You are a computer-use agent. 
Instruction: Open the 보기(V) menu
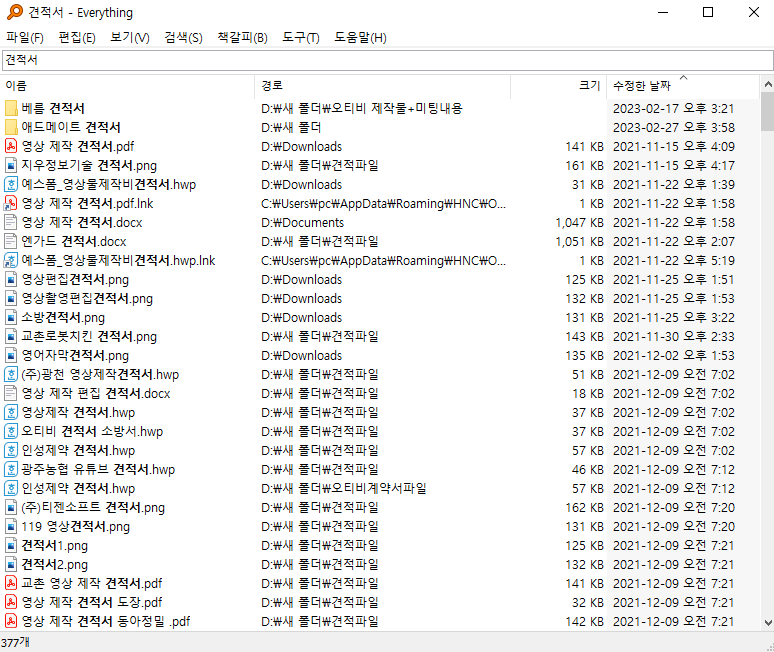point(130,38)
